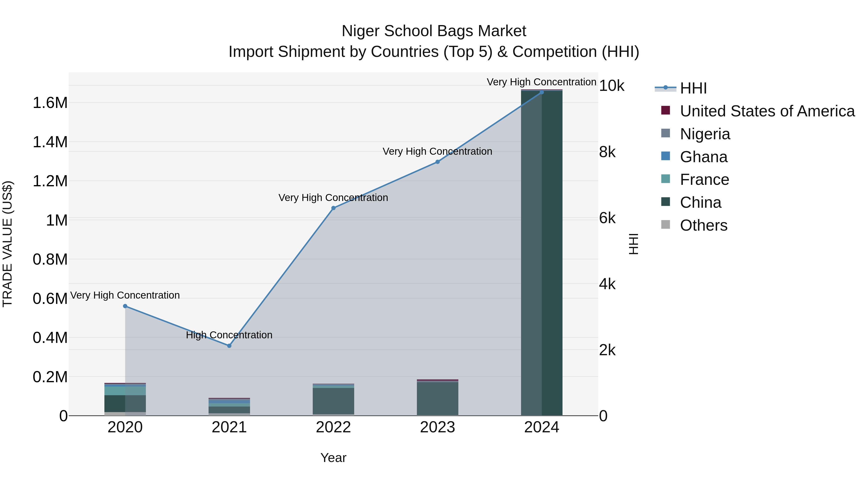Select the 2023 HHI data point
The height and width of the screenshot is (488, 868).
pyautogui.click(x=437, y=162)
